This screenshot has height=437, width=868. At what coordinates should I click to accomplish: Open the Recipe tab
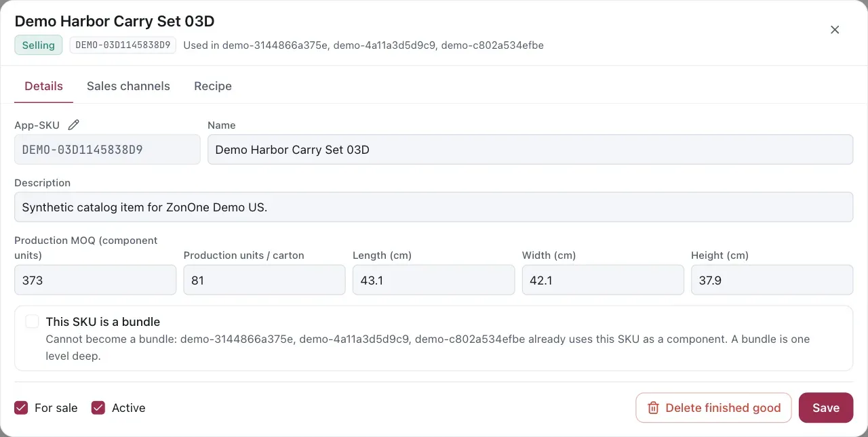click(213, 86)
